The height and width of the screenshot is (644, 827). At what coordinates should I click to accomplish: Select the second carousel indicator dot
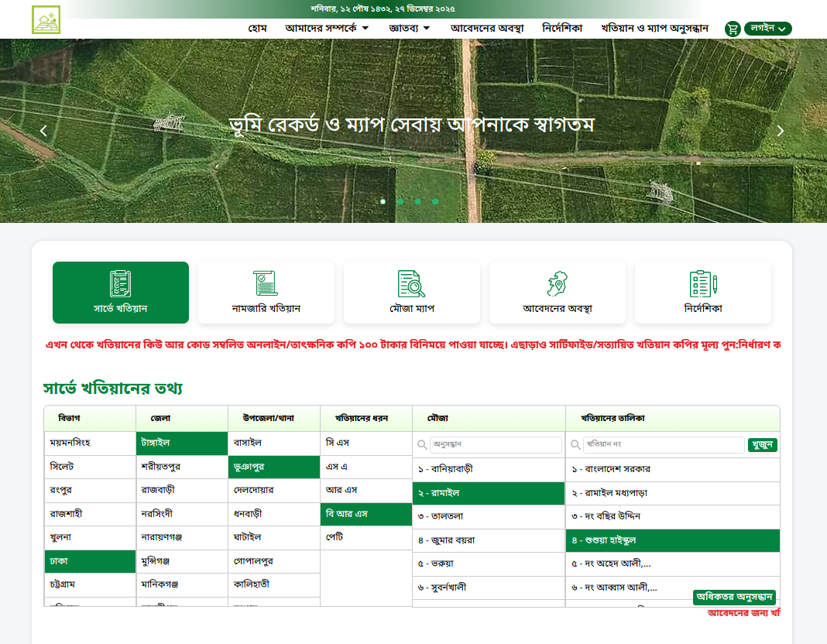[400, 201]
